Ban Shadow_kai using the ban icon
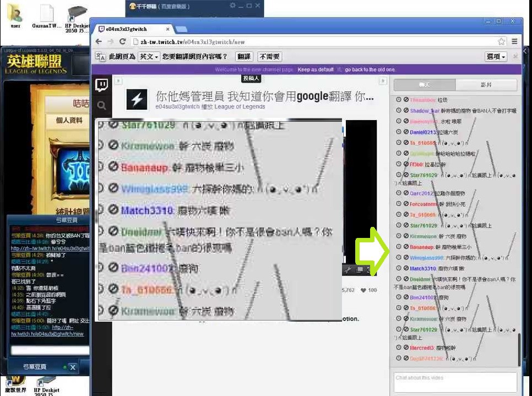Image resolution: width=532 pixels, height=396 pixels. pos(406,110)
